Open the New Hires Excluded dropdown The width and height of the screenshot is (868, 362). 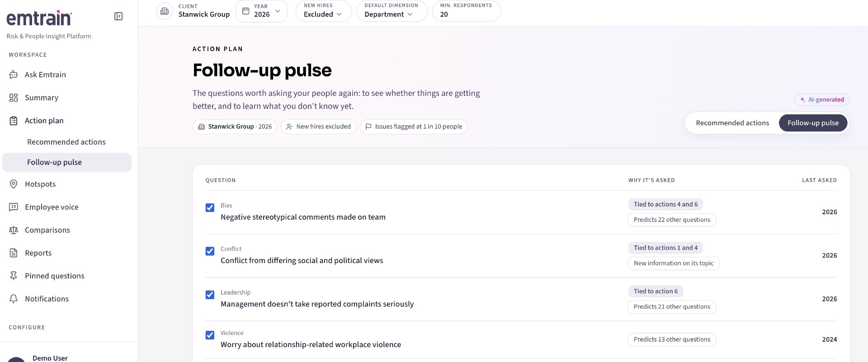pos(324,11)
